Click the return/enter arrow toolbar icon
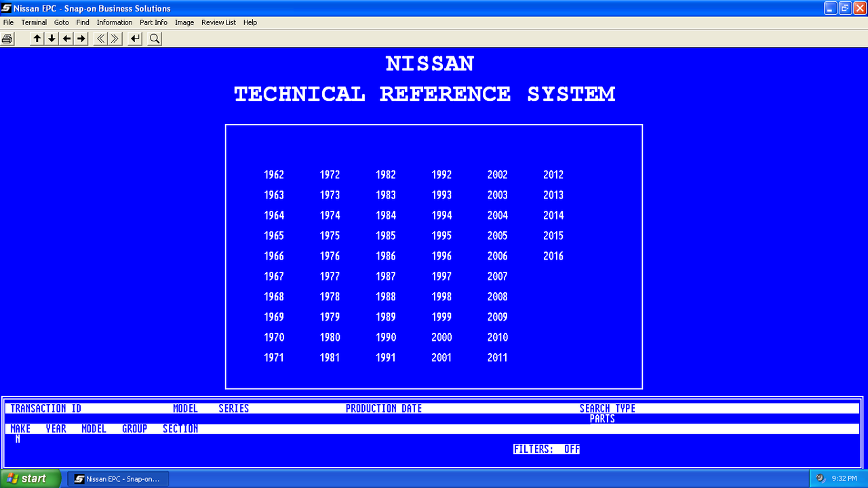 coord(136,39)
